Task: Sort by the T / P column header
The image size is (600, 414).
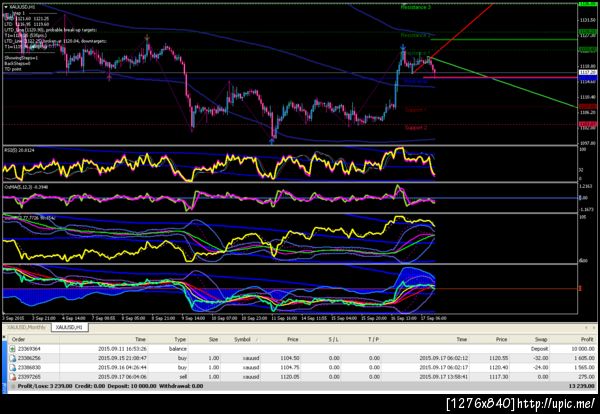Action: pyautogui.click(x=373, y=339)
